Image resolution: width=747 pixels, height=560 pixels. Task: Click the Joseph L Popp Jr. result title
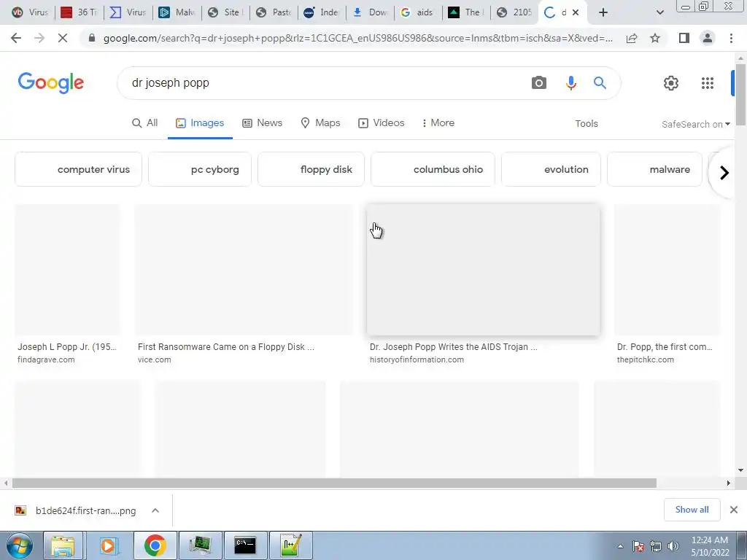[66, 347]
